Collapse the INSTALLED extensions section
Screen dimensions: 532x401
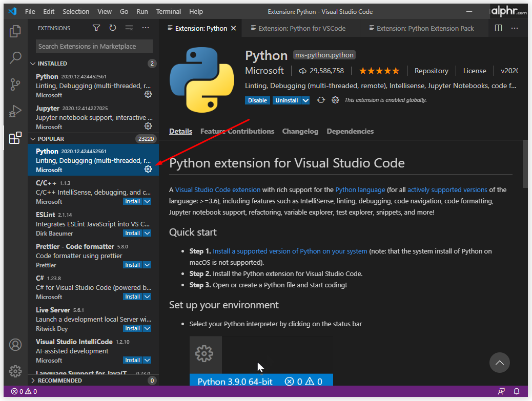(x=33, y=64)
